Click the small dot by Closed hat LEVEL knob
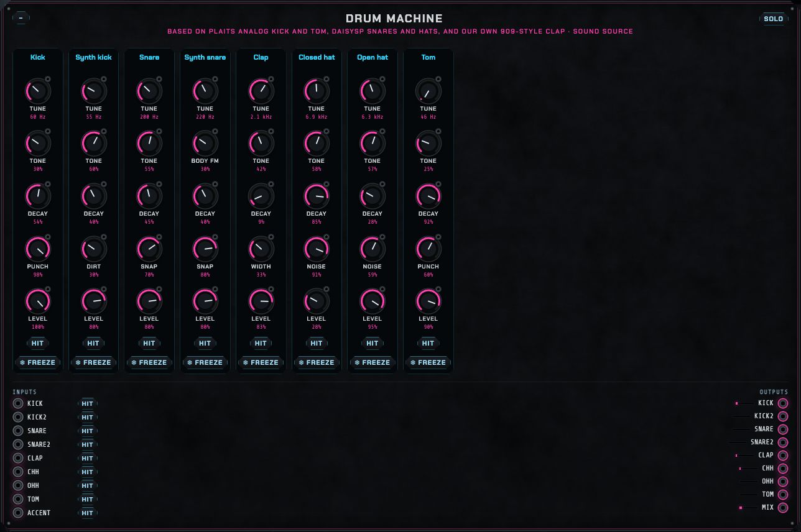 326,289
